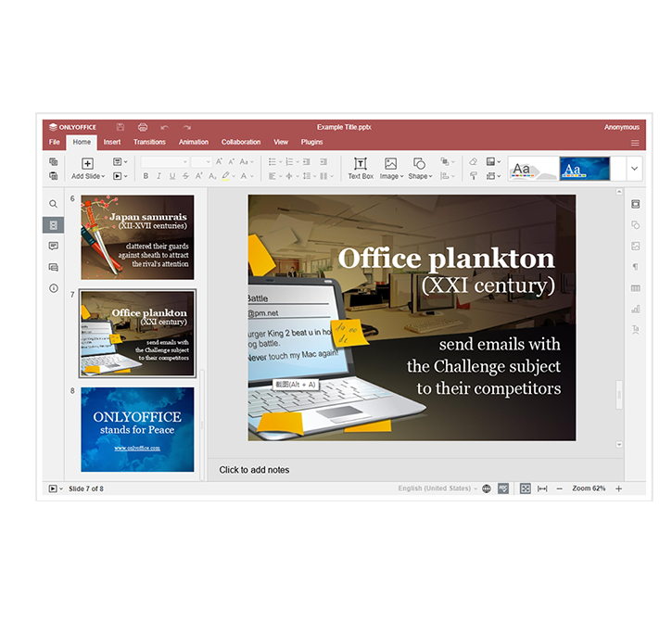This screenshot has height=621, width=672.
Task: Toggle Strikethrough formatting
Action: [x=185, y=176]
